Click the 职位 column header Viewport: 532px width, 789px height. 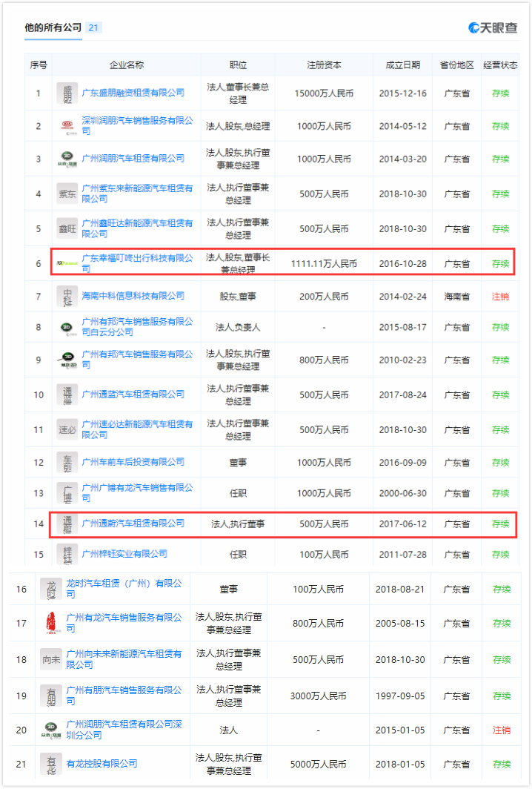pyautogui.click(x=238, y=65)
